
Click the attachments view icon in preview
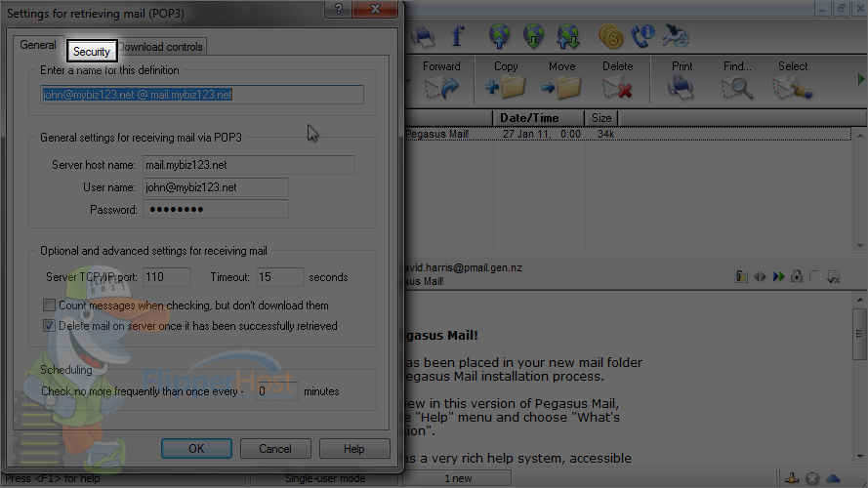pyautogui.click(x=741, y=276)
